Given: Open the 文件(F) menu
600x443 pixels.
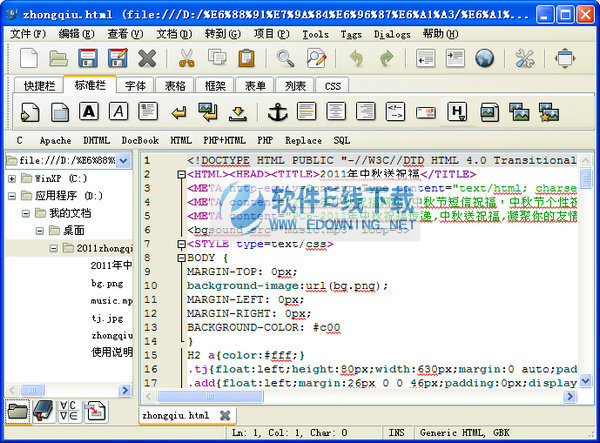Looking at the screenshot, I should coord(28,34).
